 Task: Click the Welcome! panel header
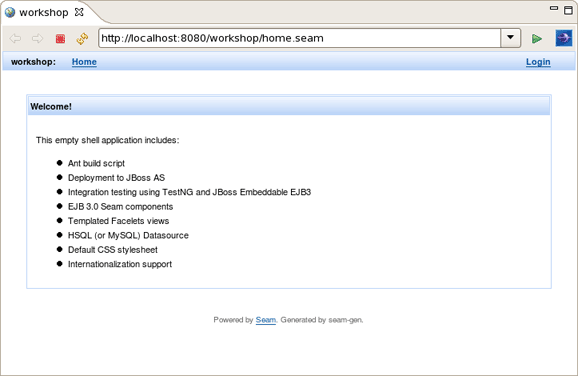289,107
